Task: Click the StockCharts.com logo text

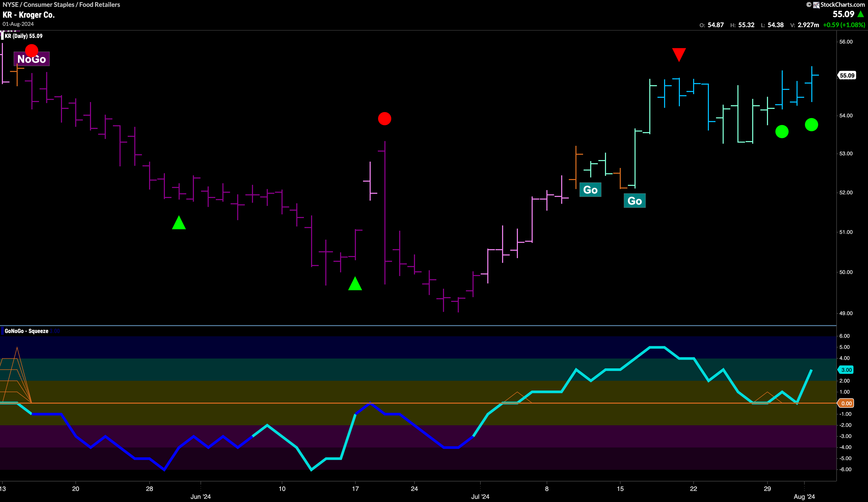Action: point(842,4)
